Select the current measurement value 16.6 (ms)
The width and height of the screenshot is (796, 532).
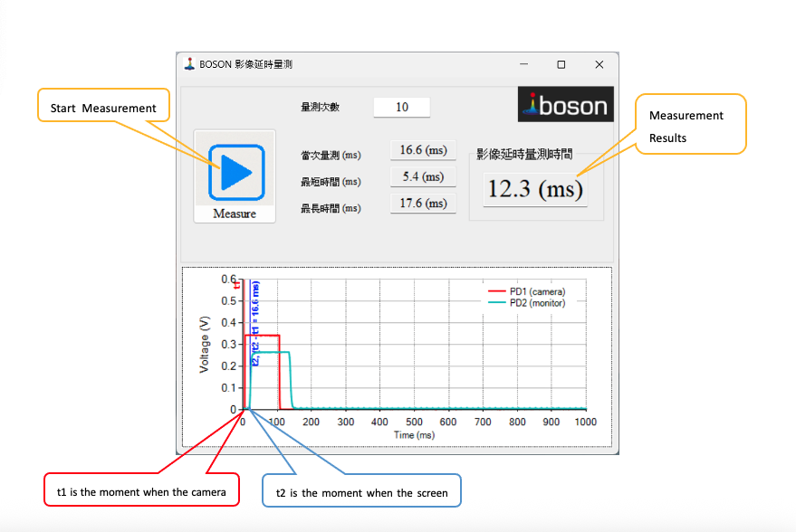pos(423,150)
